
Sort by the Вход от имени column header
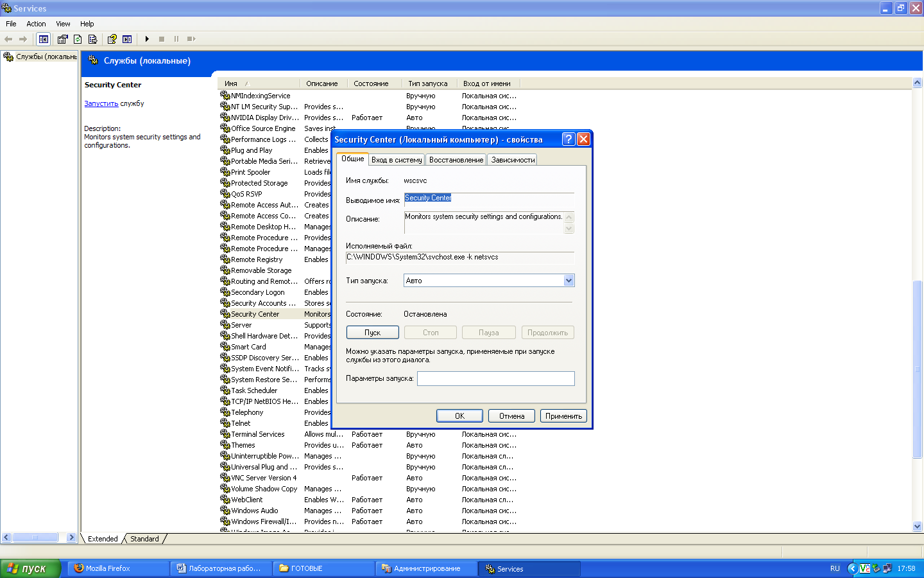(488, 83)
